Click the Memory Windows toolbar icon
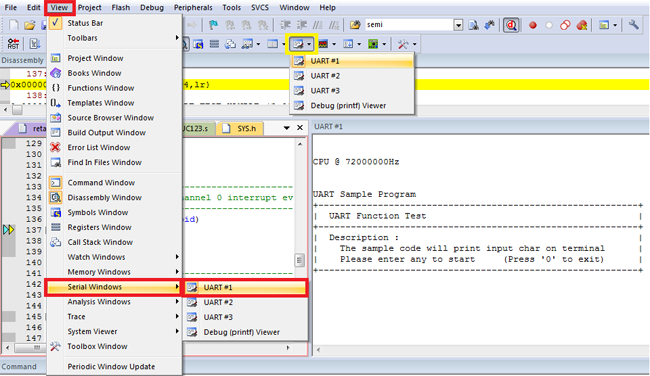Viewport: 650px width, 376px height. [272, 44]
